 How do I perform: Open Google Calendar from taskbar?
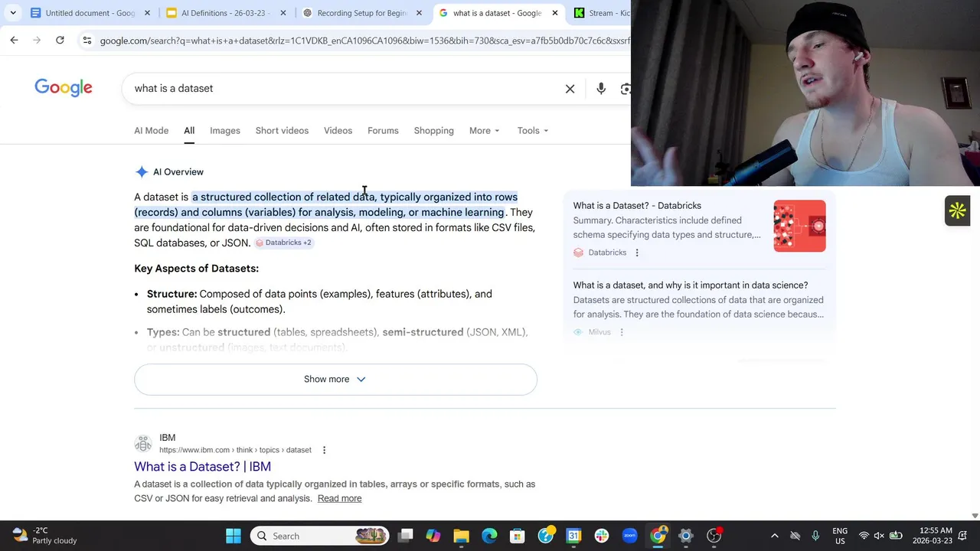pos(573,536)
